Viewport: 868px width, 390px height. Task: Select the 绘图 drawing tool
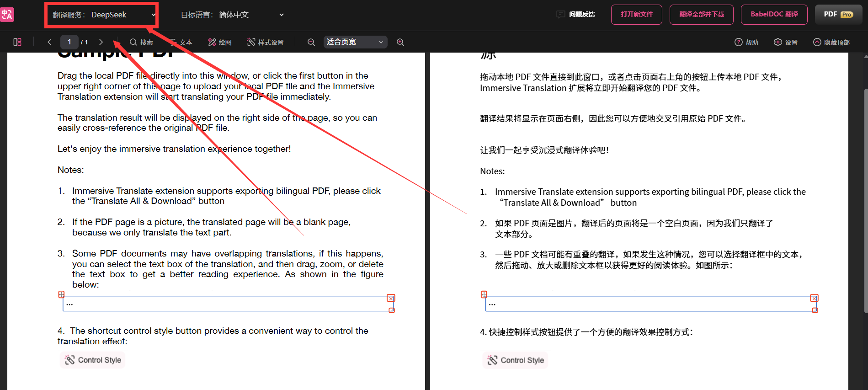(x=220, y=42)
